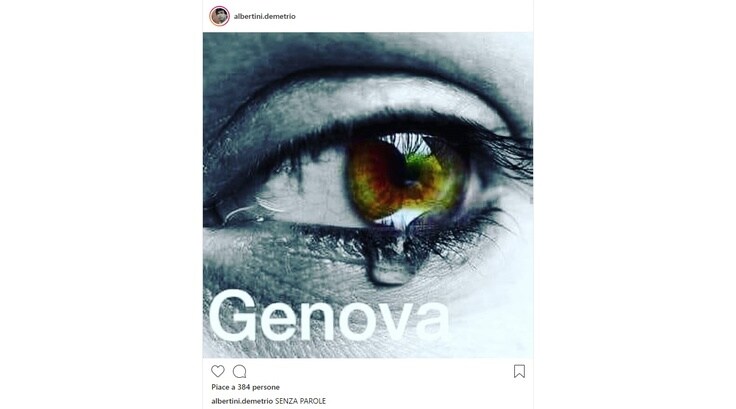Like the post with the heart icon
Screen dimensions: 736x409
[x=218, y=371]
